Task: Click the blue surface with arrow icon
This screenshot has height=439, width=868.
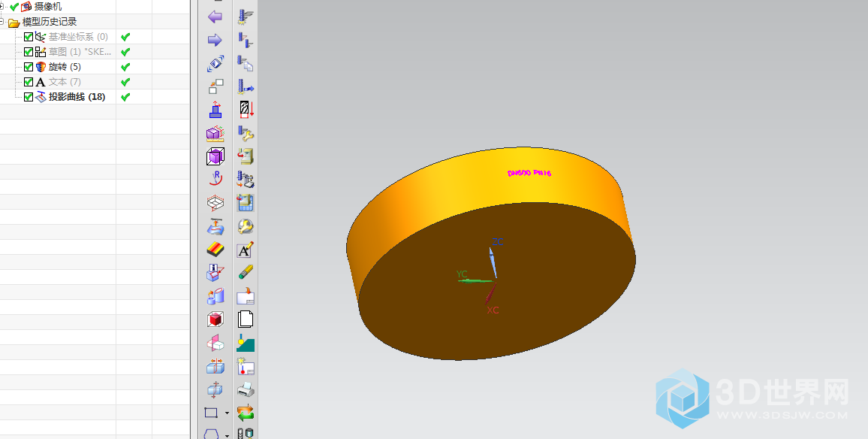Action: (x=215, y=226)
